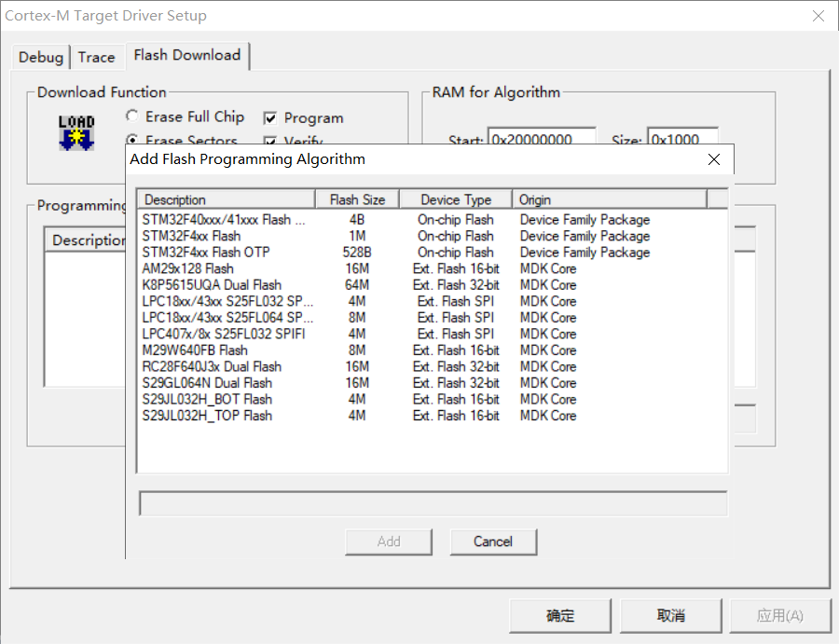Click the Size field for RAM algorithm
The image size is (839, 644).
click(x=682, y=140)
